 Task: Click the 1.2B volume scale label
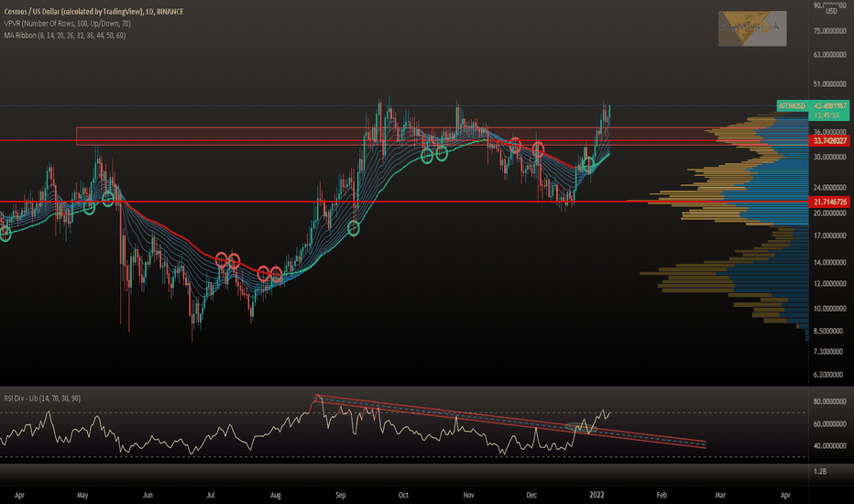tap(820, 471)
